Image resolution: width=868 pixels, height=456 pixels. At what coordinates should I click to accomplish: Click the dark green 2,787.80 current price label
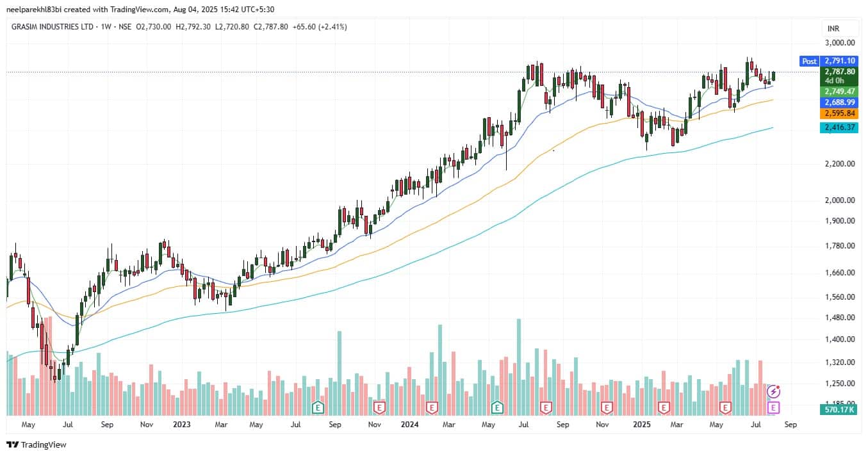(x=840, y=72)
